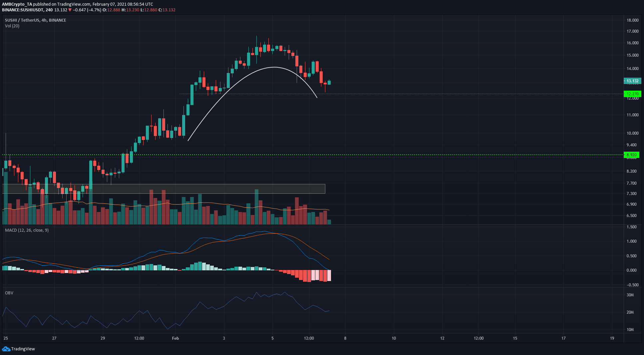Click the 16.000 price axis label
The image size is (644, 355).
point(632,43)
